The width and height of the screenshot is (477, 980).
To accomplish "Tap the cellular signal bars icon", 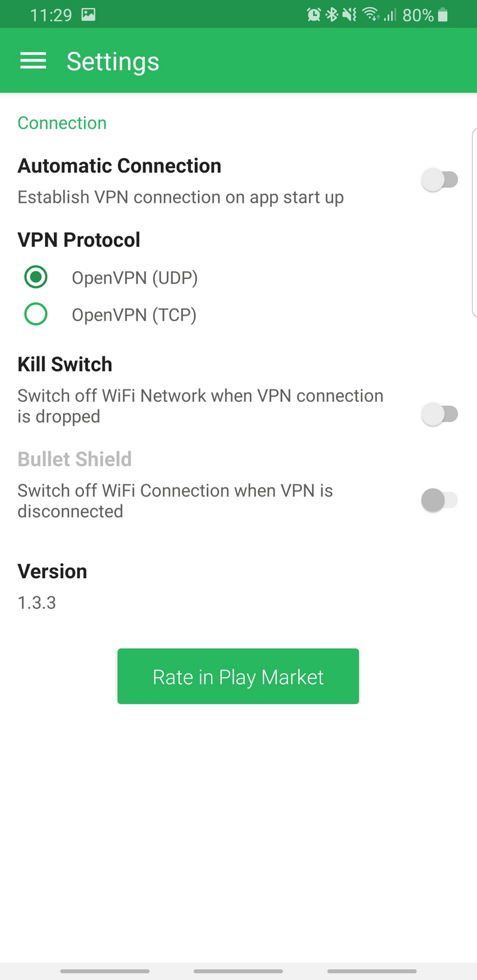I will point(390,14).
